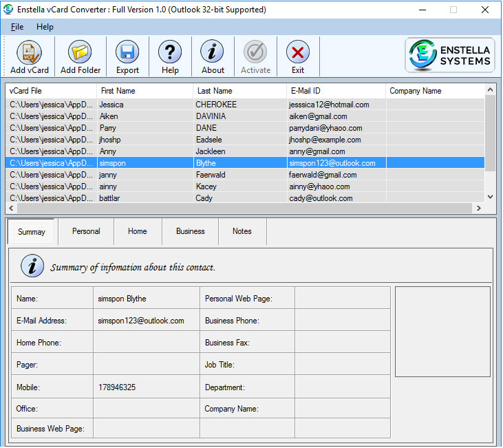Click the Business Web Page label

pyautogui.click(x=50, y=429)
